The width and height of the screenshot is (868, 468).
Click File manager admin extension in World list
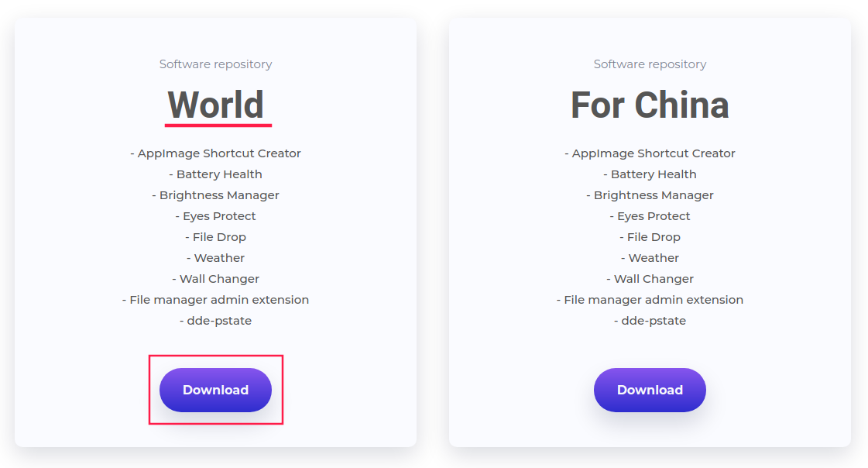point(216,300)
